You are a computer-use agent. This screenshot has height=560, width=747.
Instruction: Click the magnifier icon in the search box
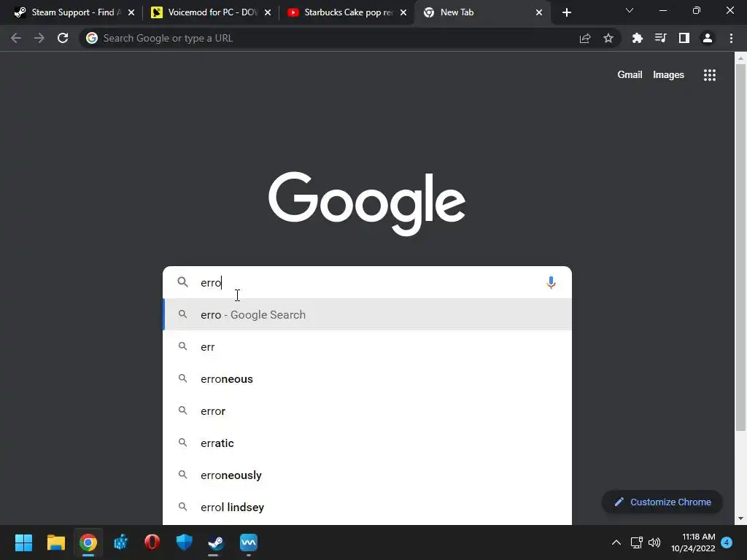point(182,282)
